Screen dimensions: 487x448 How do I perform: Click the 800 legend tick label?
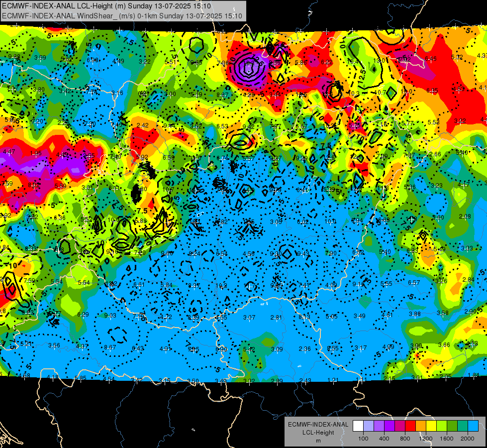tap(405, 439)
